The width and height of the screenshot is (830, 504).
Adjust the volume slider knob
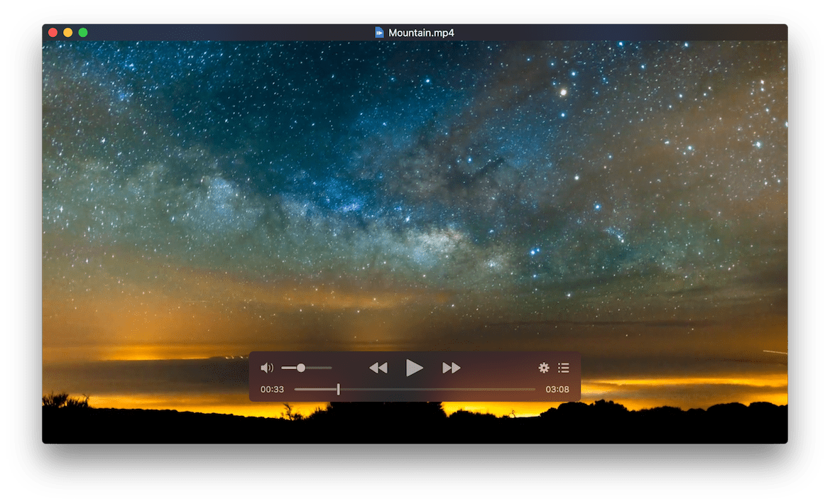[x=300, y=368]
